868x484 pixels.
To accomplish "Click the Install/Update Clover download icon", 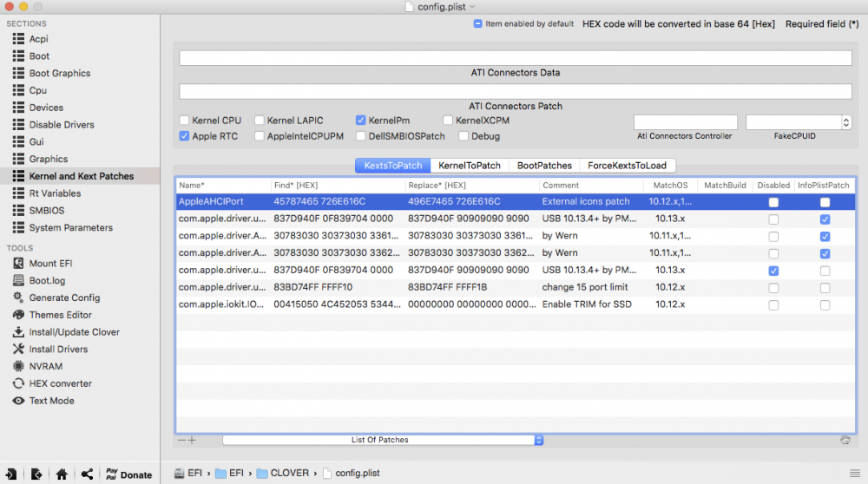I will [x=18, y=332].
